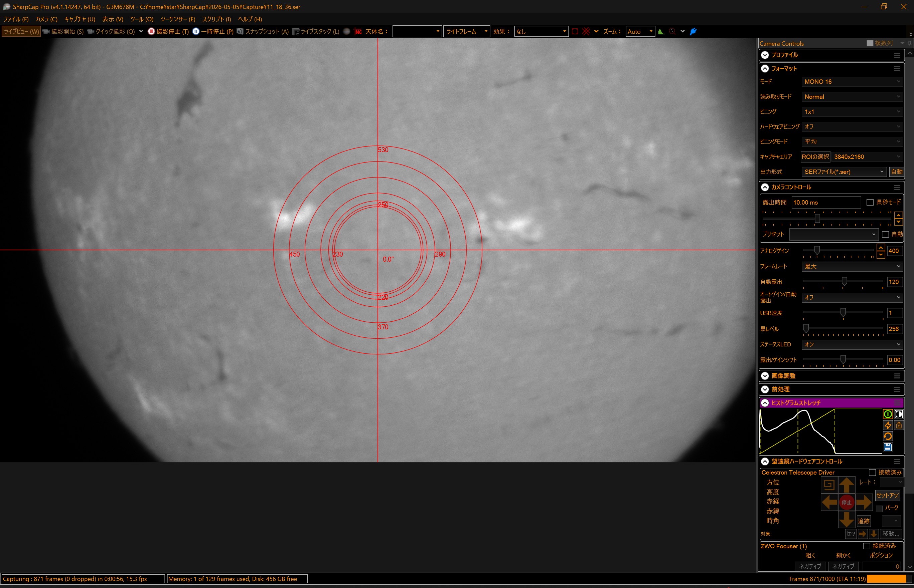Check the 自動 box beside プリセット
Screen dimensions: 914x588
[885, 235]
